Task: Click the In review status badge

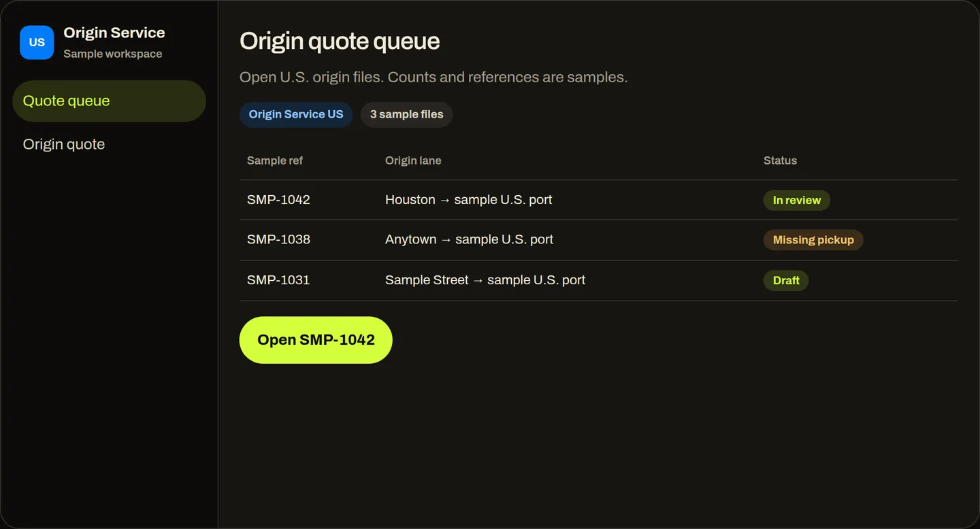Action: click(x=797, y=200)
